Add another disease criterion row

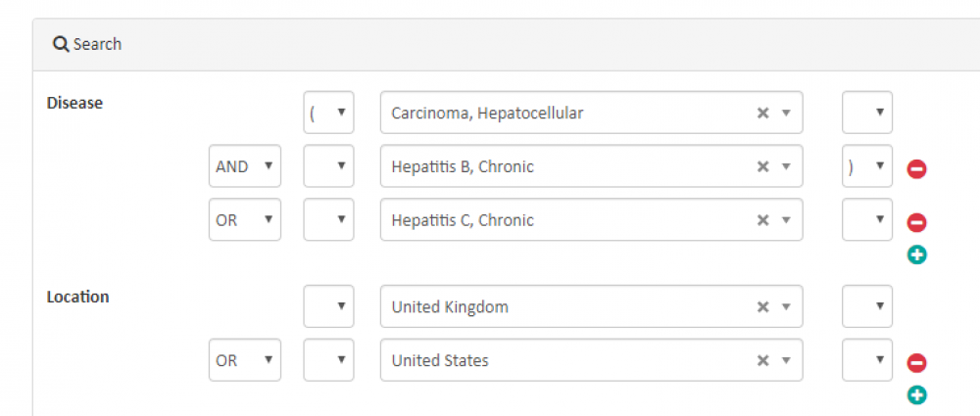click(x=917, y=254)
